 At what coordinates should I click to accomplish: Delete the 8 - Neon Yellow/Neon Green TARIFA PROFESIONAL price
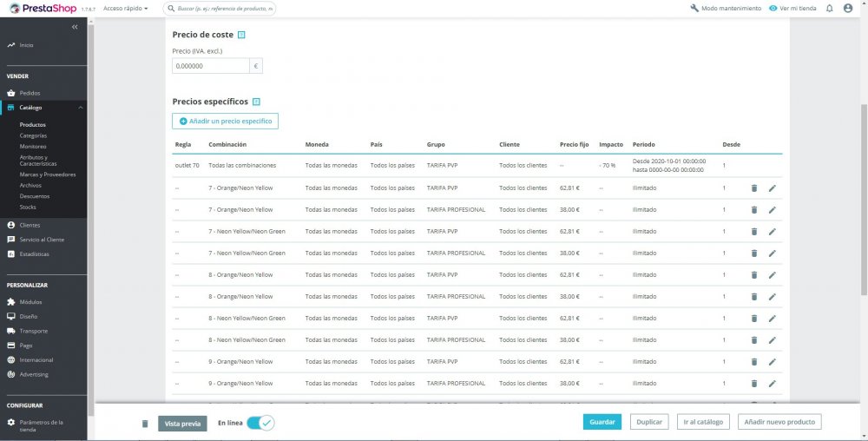[x=754, y=340]
